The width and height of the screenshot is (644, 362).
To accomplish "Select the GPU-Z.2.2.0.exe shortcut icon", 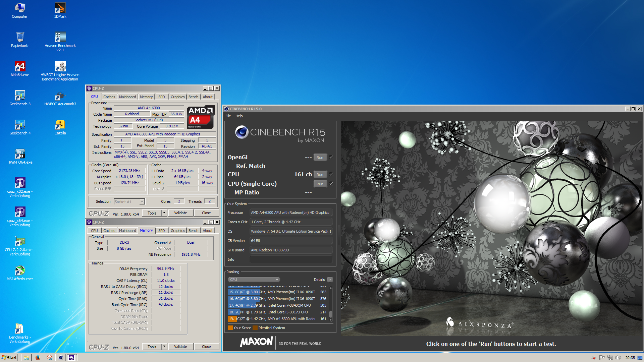I will click(x=20, y=246).
